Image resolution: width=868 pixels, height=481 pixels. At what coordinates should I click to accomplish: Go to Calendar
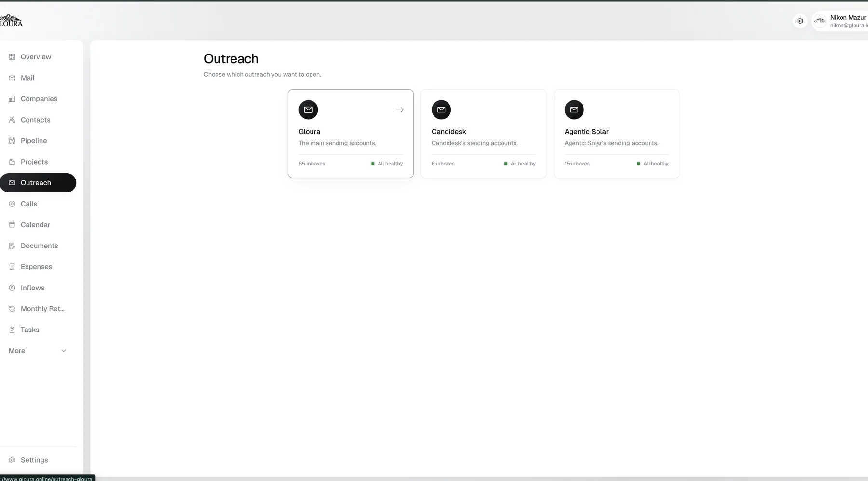point(38,225)
